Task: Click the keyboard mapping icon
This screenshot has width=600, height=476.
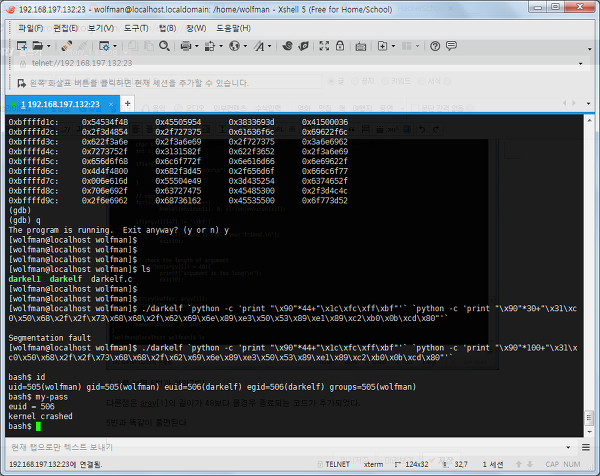Action: point(360,46)
